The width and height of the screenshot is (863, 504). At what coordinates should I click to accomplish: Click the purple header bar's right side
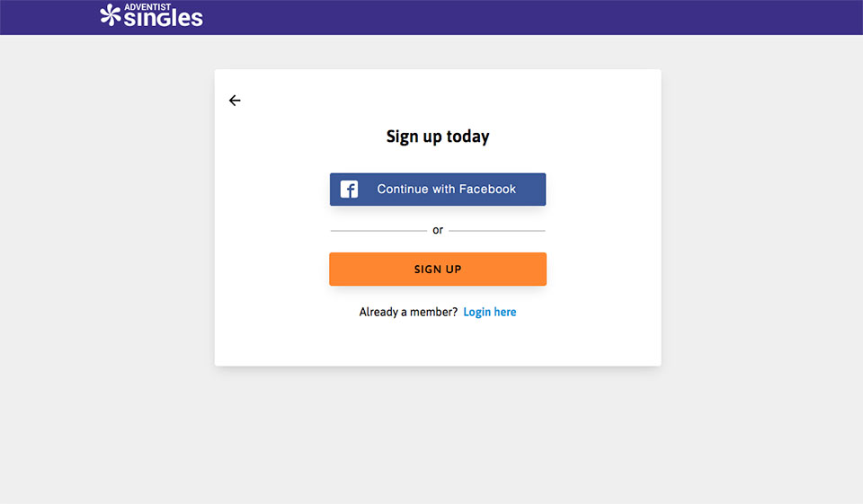[719, 17]
